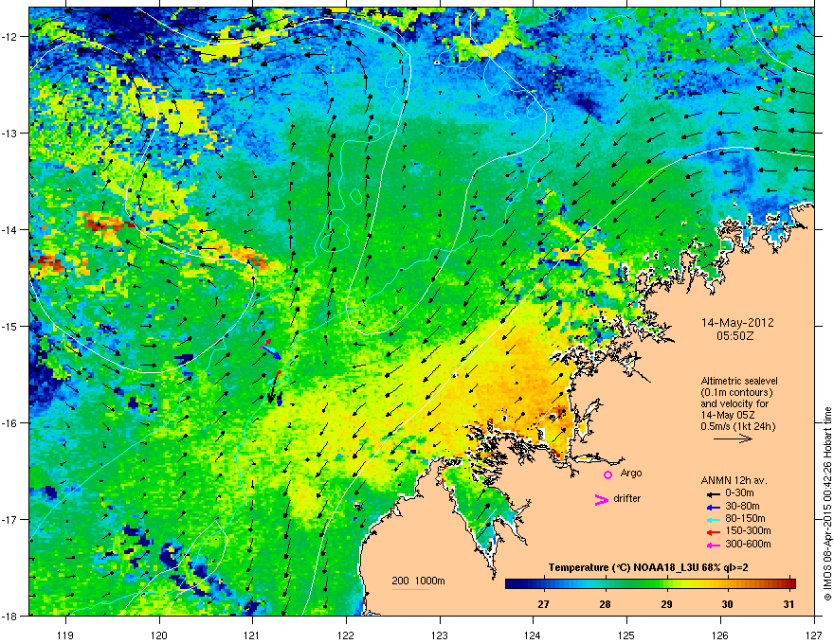Select the '05:50Z' time text
834x644 pixels.
[735, 336]
